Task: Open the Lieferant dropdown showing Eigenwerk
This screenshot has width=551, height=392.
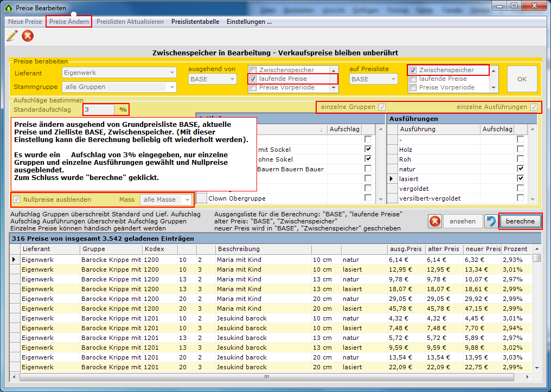Action: [172, 73]
